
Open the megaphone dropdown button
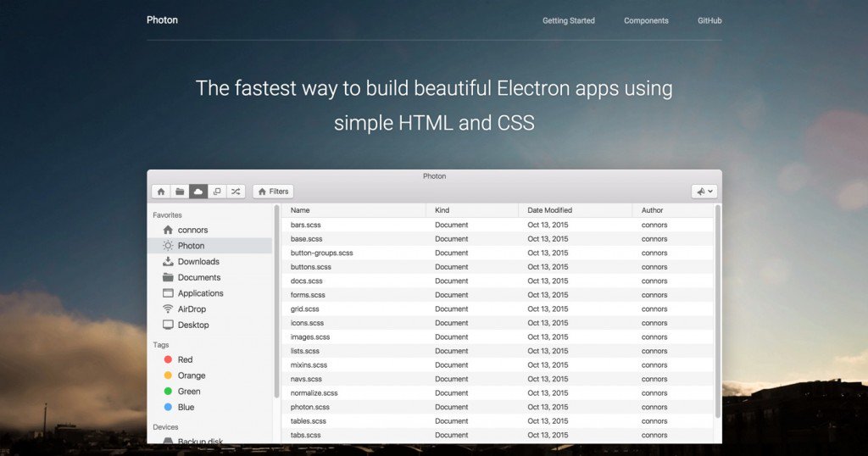coord(704,192)
